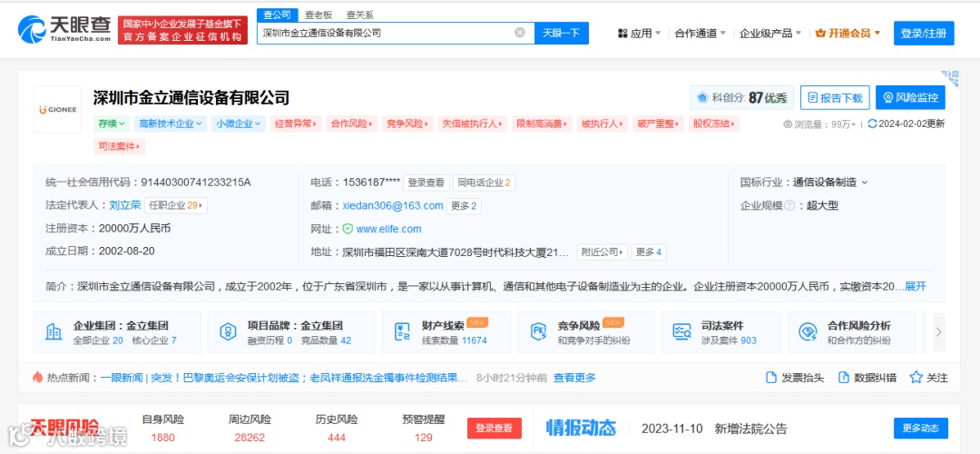The image size is (980, 454).
Task: Click the flame icon beside 热点新闻
Action: [38, 377]
